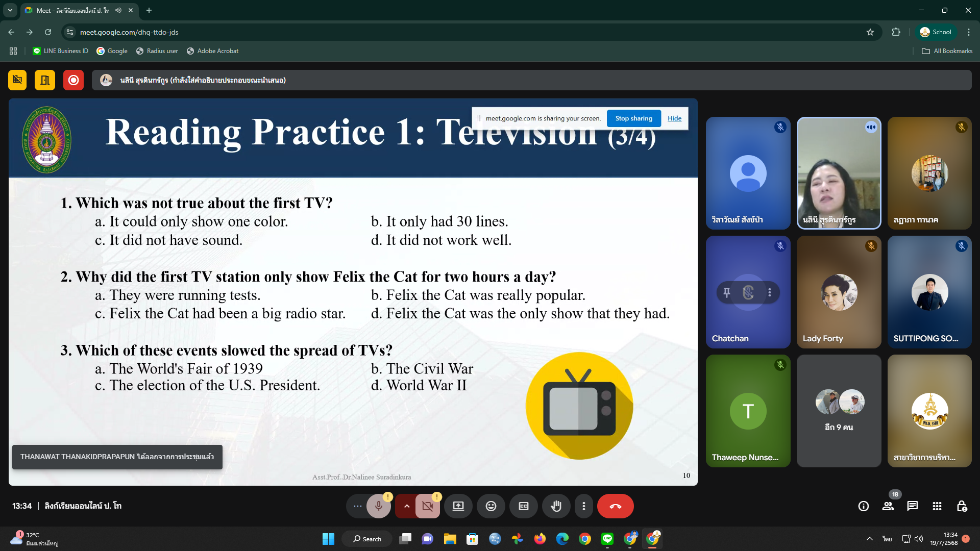980x551 pixels.
Task: Open host controls lock icon
Action: point(962,506)
